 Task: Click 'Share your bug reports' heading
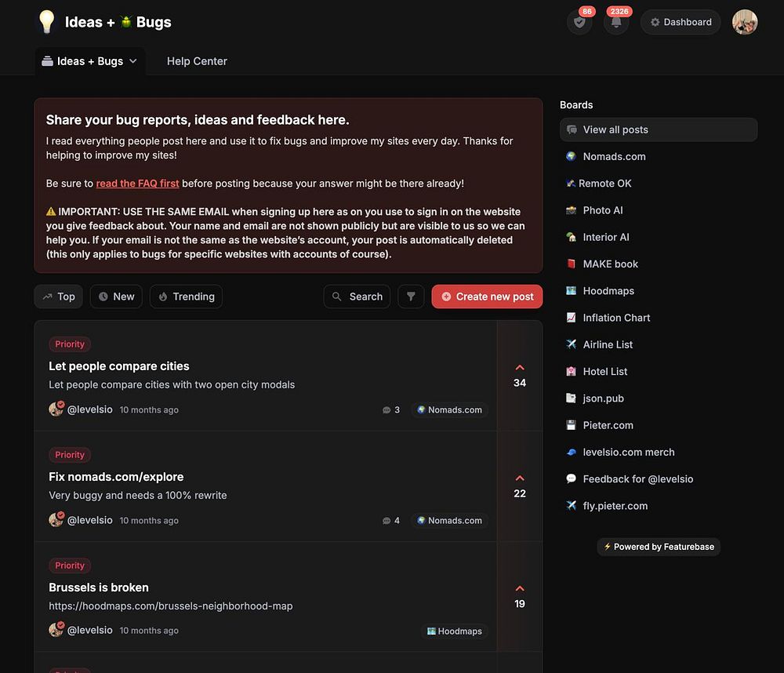pyautogui.click(x=198, y=120)
